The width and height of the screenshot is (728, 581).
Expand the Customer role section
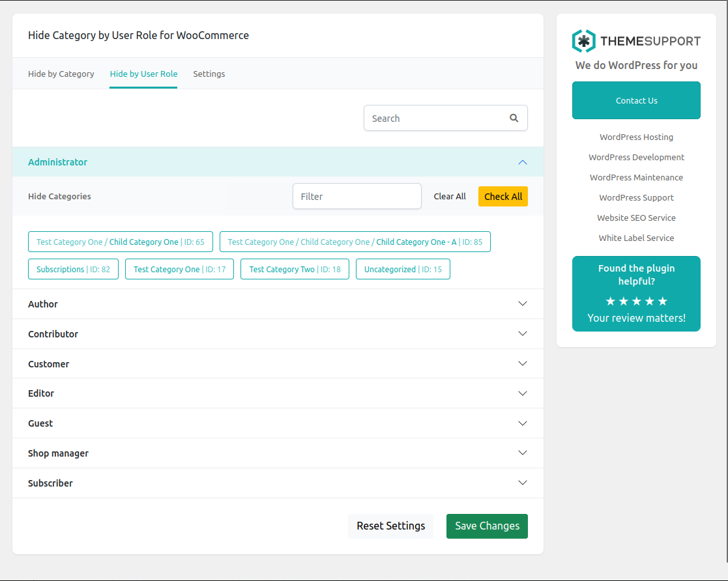click(278, 364)
